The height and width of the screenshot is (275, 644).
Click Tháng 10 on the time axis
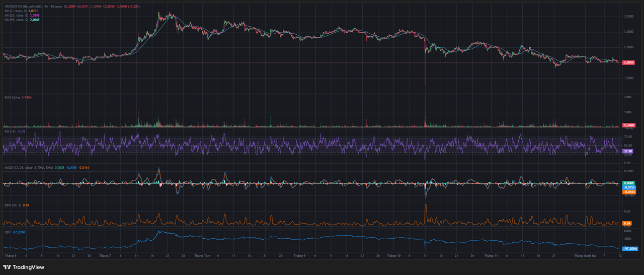[394, 256]
